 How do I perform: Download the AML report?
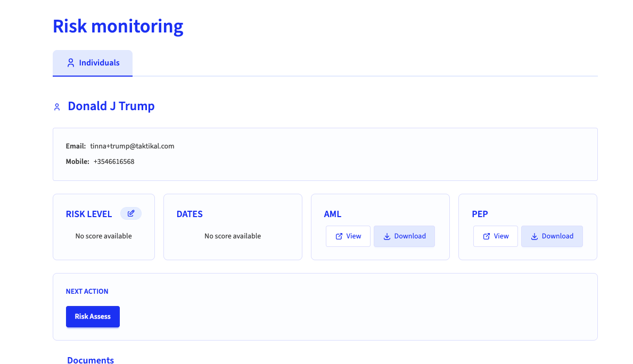coord(404,236)
